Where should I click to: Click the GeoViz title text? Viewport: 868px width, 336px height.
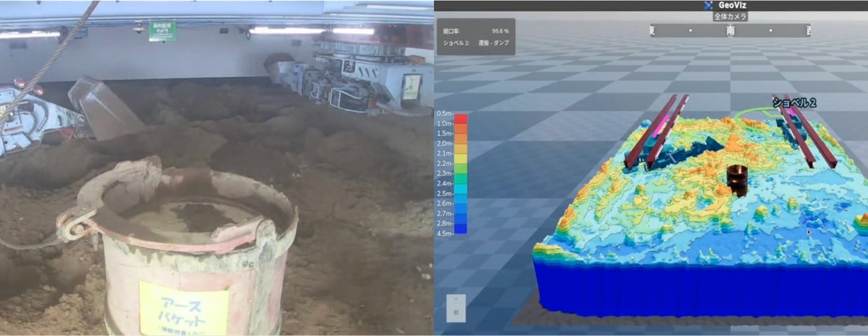click(x=732, y=5)
